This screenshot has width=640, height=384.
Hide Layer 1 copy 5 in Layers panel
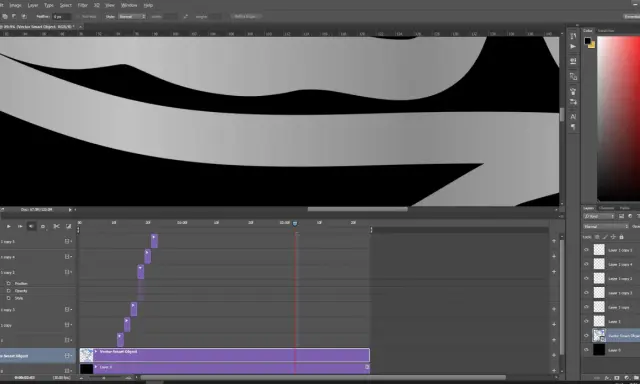point(587,250)
